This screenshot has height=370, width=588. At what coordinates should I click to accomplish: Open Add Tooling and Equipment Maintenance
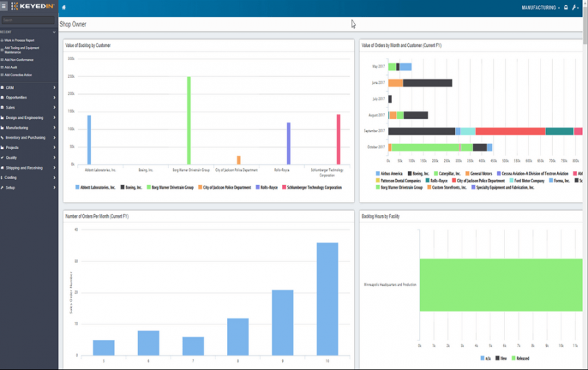(22, 50)
